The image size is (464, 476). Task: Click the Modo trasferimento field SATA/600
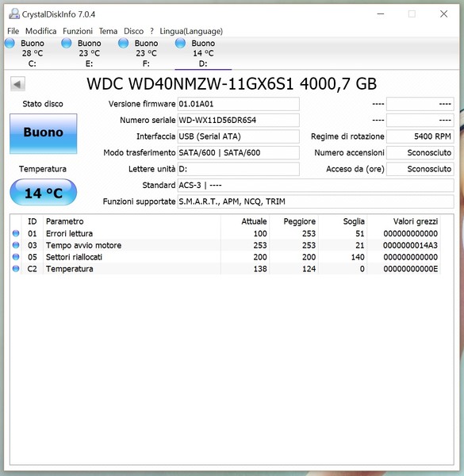[x=238, y=152]
